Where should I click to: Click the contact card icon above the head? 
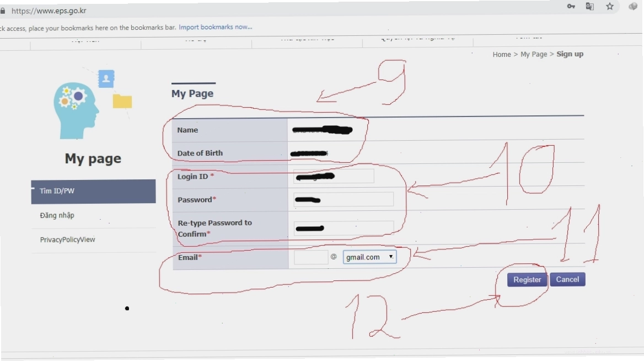(106, 78)
